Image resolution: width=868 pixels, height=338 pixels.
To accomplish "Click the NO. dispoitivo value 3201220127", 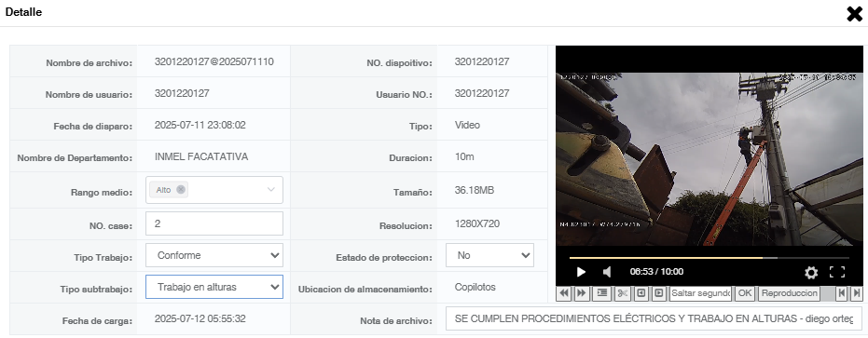I will [x=482, y=61].
